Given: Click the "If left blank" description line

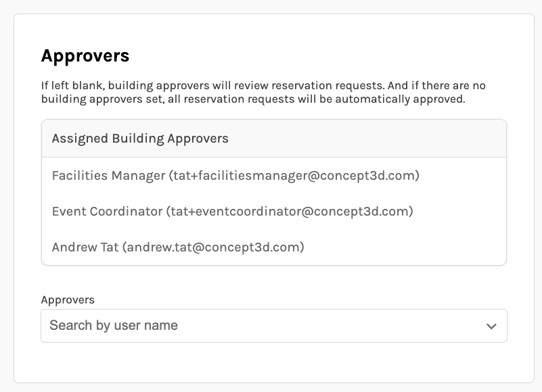Looking at the screenshot, I should [263, 86].
